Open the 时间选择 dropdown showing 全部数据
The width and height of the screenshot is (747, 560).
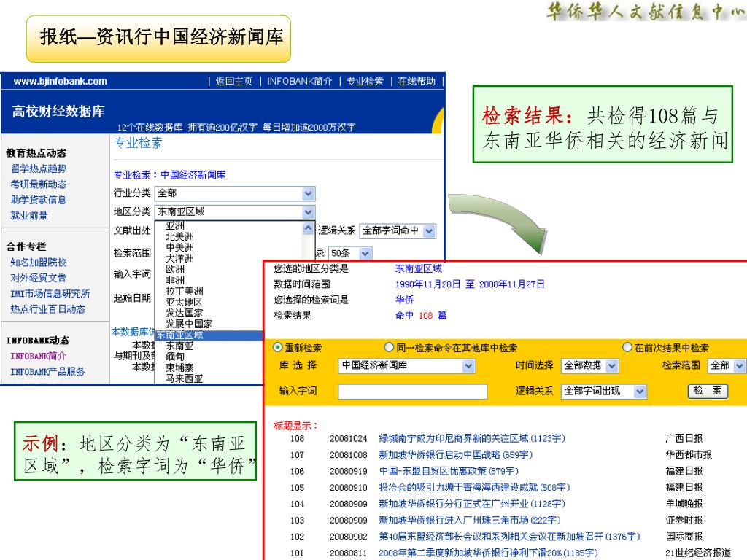[x=589, y=366]
